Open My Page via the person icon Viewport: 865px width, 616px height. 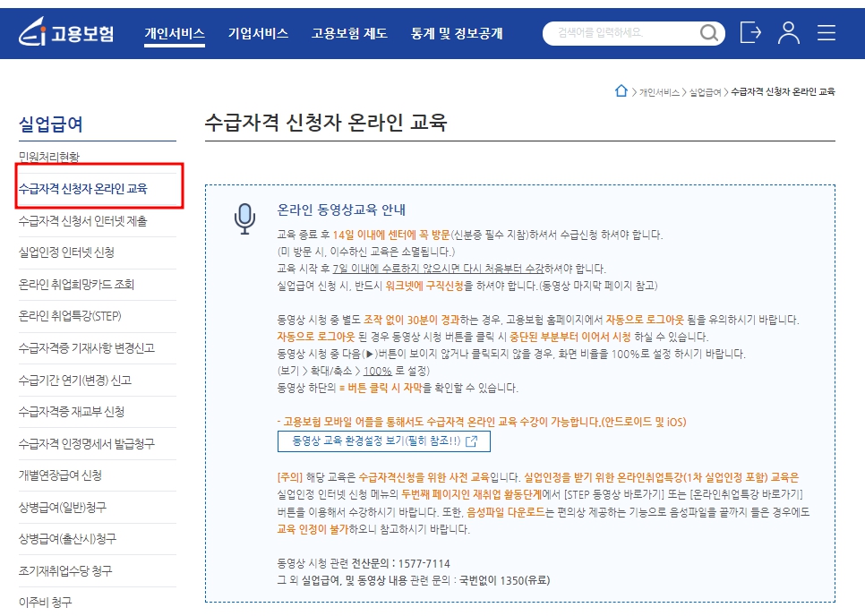point(789,33)
